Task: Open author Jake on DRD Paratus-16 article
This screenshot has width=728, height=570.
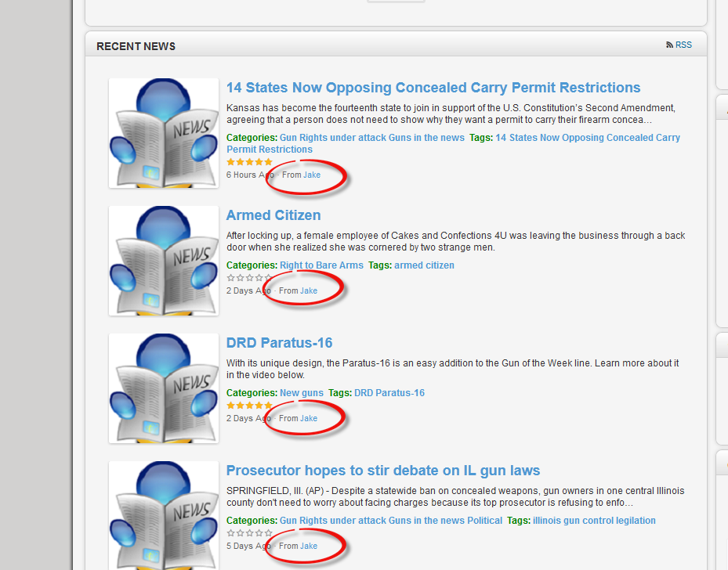Action: (x=309, y=418)
